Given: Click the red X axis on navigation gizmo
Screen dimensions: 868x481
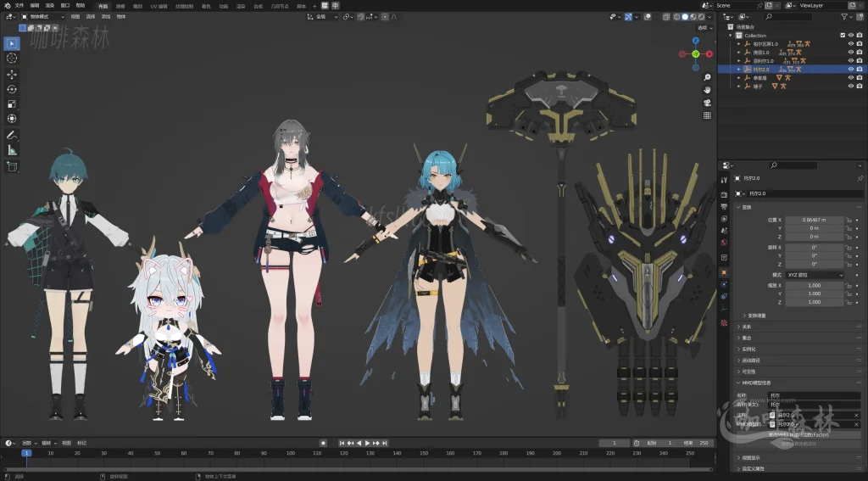Looking at the screenshot, I should click(709, 54).
